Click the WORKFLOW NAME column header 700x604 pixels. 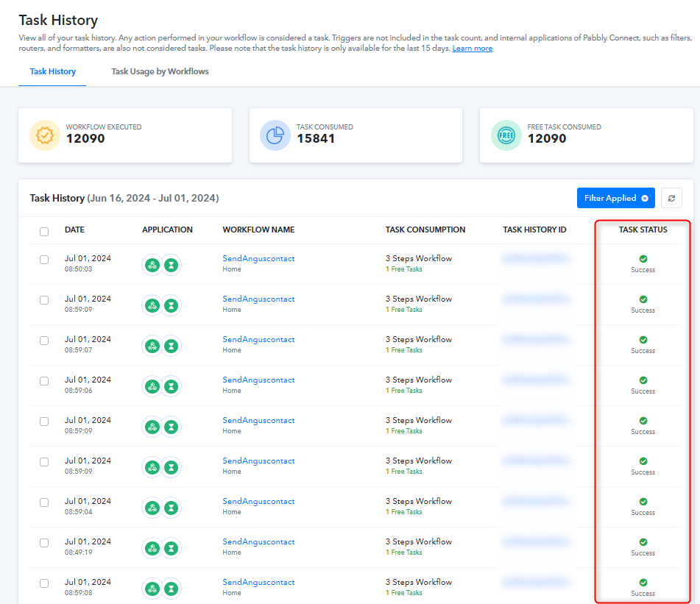[258, 230]
